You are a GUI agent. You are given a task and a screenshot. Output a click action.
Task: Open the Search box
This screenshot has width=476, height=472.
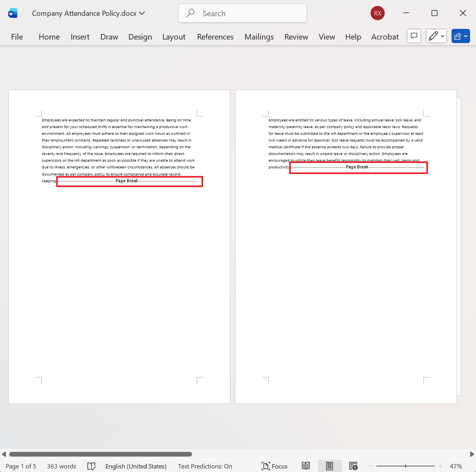coord(242,13)
